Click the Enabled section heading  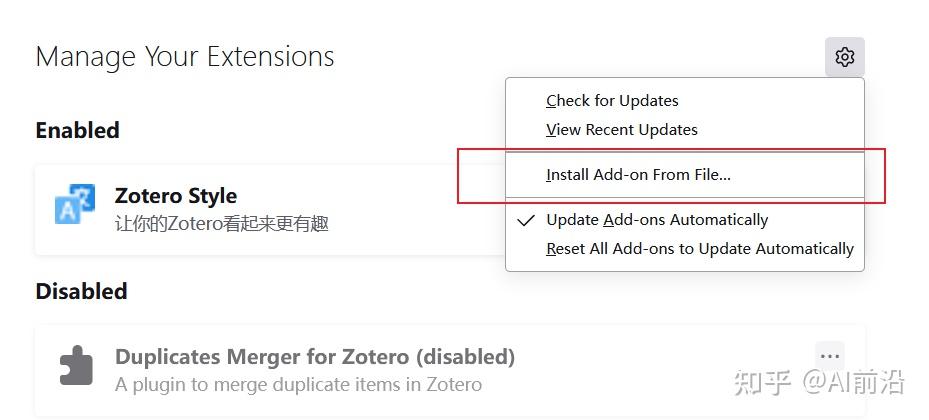[77, 131]
